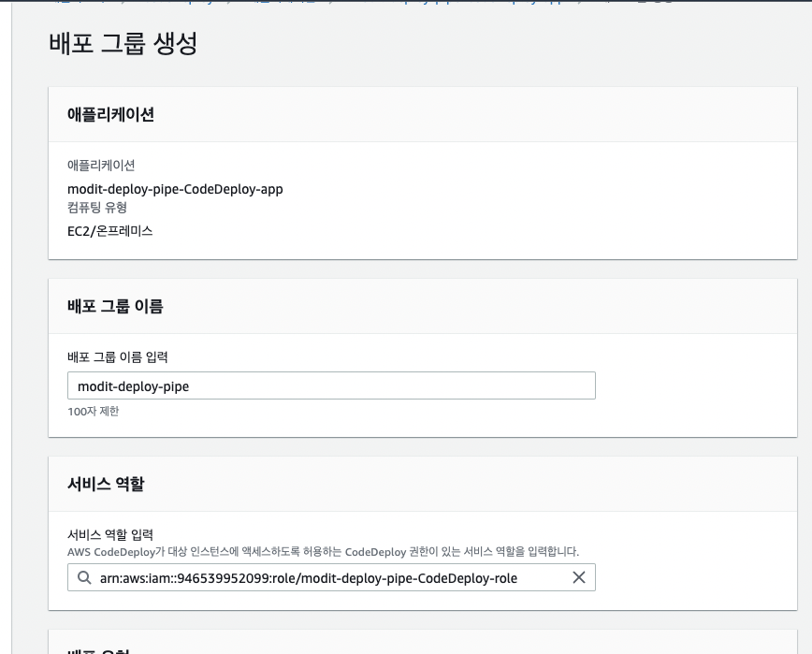Click the search magnifier icon in service role field
Screen dimensions: 812x654
pyautogui.click(x=84, y=577)
